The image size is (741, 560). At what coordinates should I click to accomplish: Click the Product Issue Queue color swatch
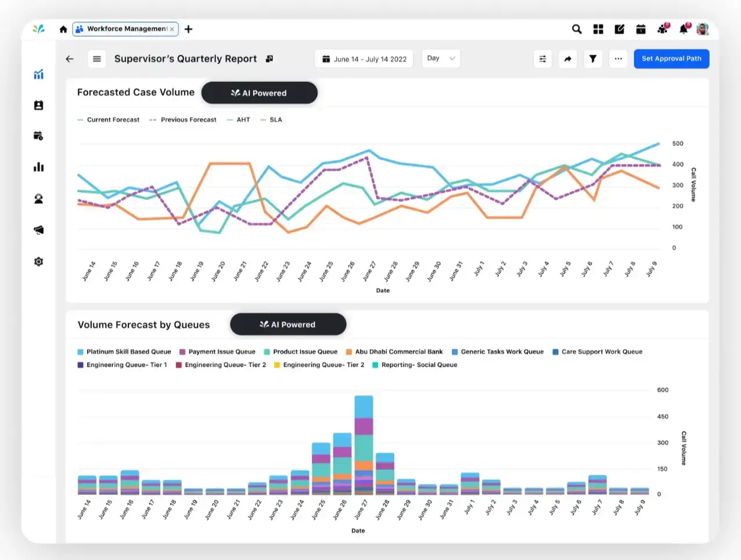click(x=267, y=351)
